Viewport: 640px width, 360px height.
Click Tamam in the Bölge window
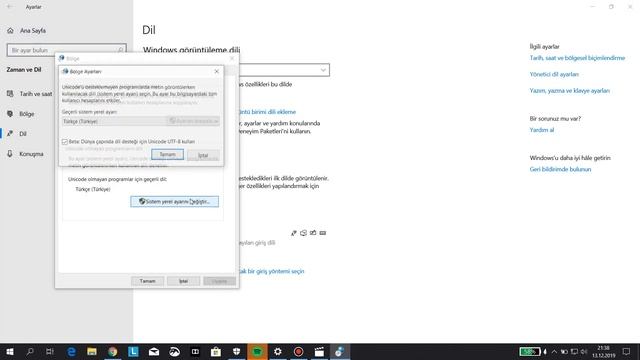[147, 281]
